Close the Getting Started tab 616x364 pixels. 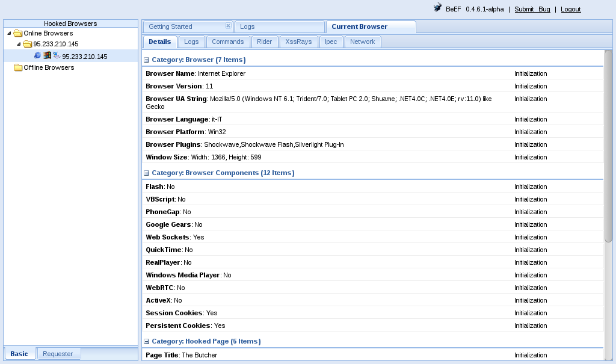[228, 25]
